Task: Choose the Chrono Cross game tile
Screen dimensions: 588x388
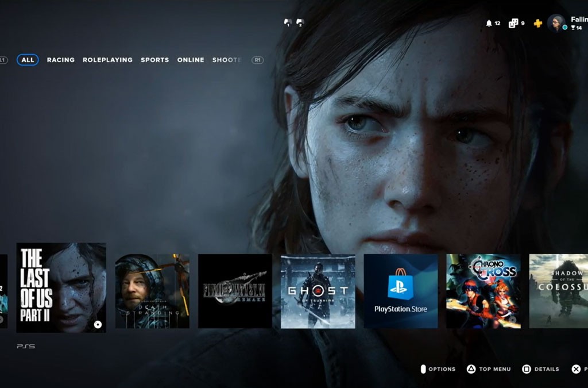Action: pyautogui.click(x=483, y=291)
